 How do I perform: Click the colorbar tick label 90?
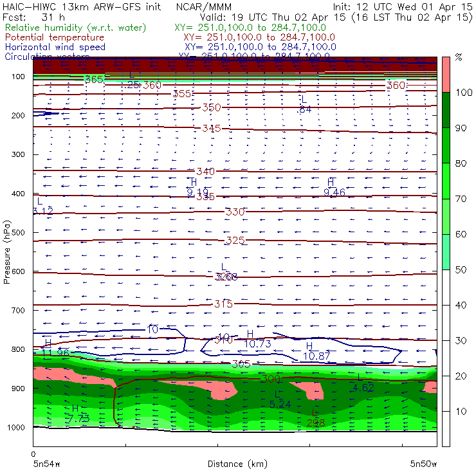click(x=461, y=128)
